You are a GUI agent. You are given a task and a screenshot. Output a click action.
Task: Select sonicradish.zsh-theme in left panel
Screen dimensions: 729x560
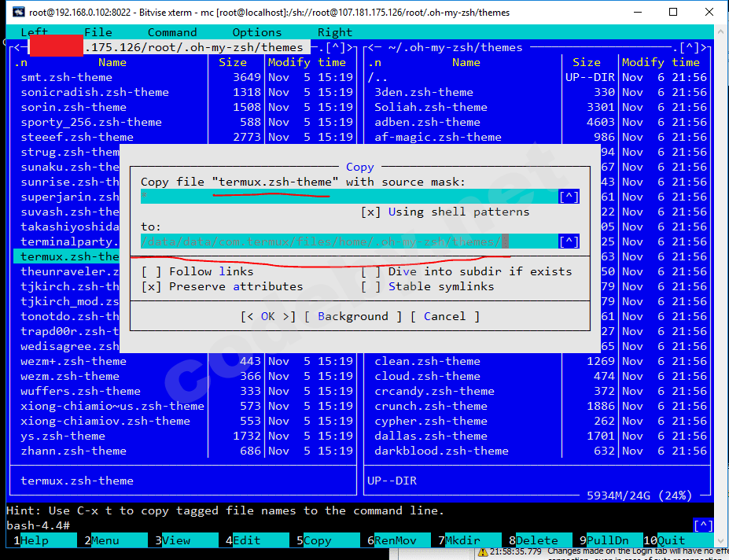click(95, 92)
